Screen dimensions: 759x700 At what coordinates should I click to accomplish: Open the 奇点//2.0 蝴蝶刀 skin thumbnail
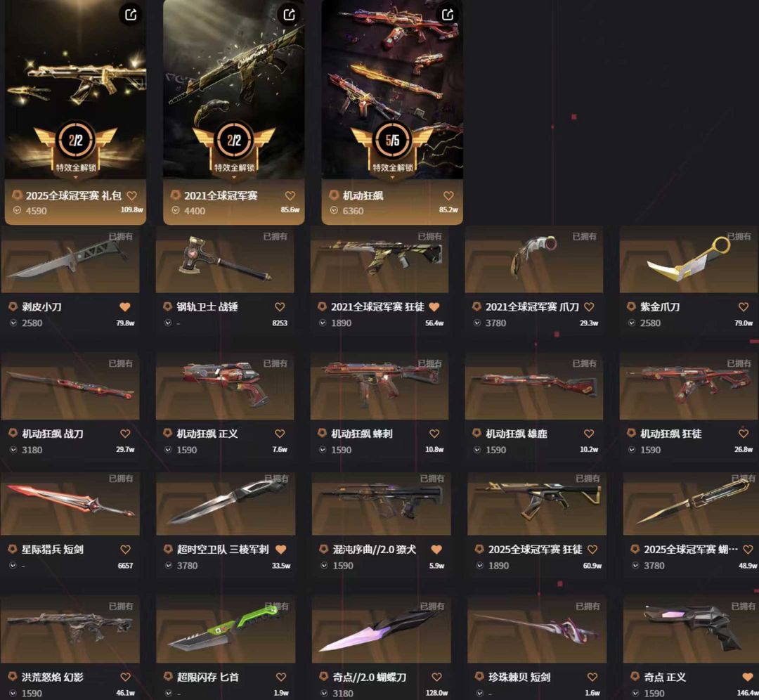point(382,629)
